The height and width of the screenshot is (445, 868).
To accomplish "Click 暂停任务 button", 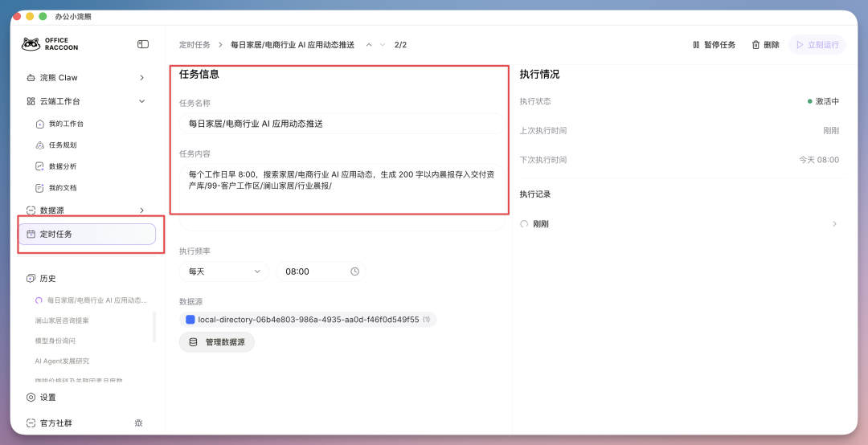I will click(x=714, y=45).
